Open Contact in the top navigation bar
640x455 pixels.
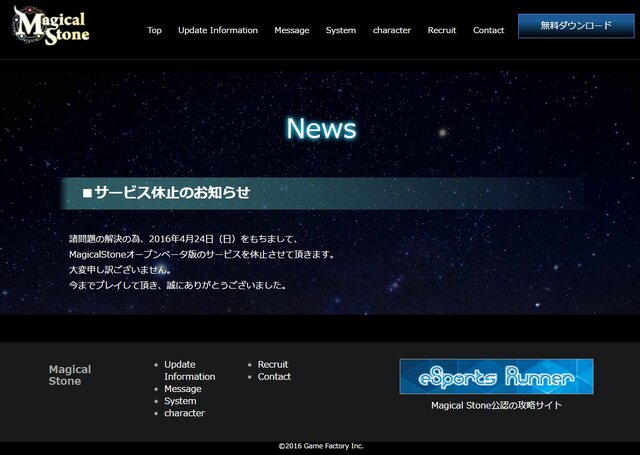(x=488, y=30)
